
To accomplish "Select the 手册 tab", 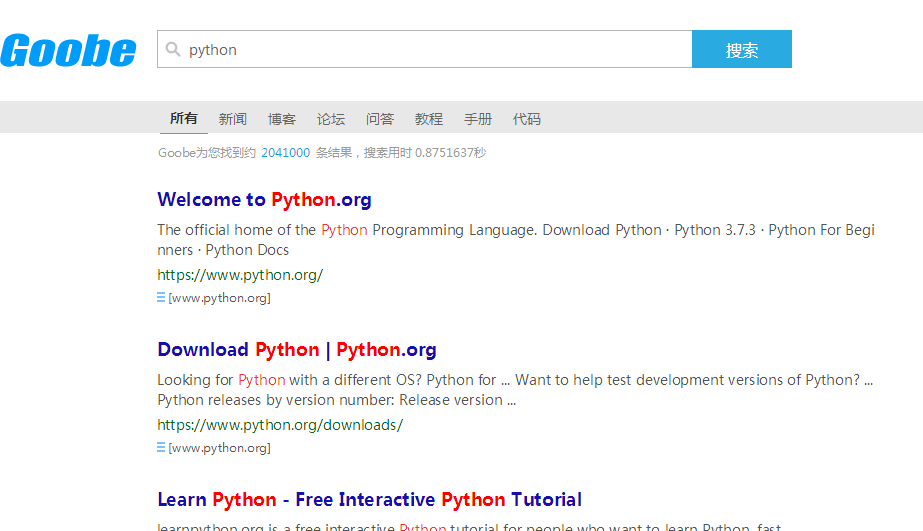I will (478, 119).
